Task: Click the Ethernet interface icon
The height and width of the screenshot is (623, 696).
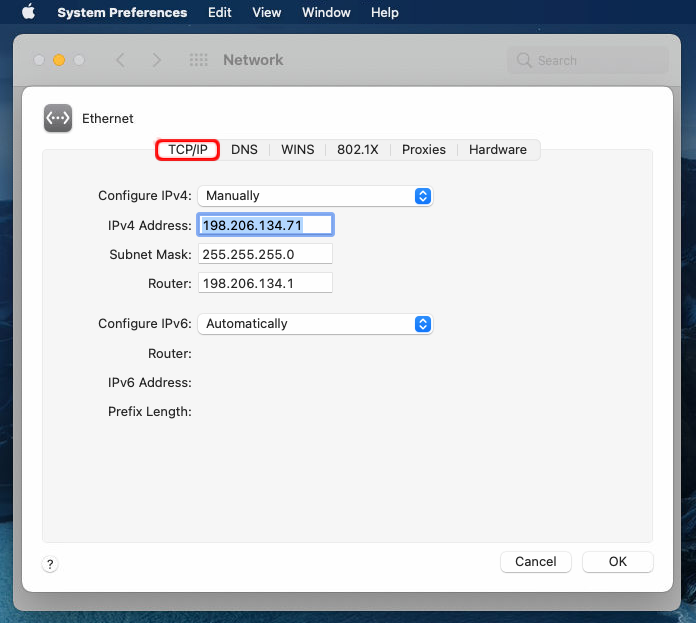Action: click(x=58, y=118)
